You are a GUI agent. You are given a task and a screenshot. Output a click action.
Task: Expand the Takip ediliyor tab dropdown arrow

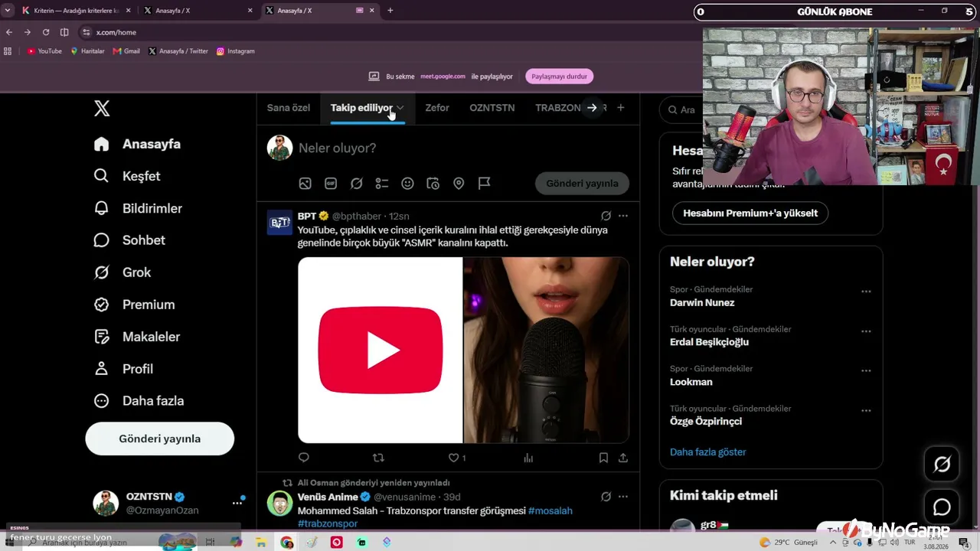(400, 108)
